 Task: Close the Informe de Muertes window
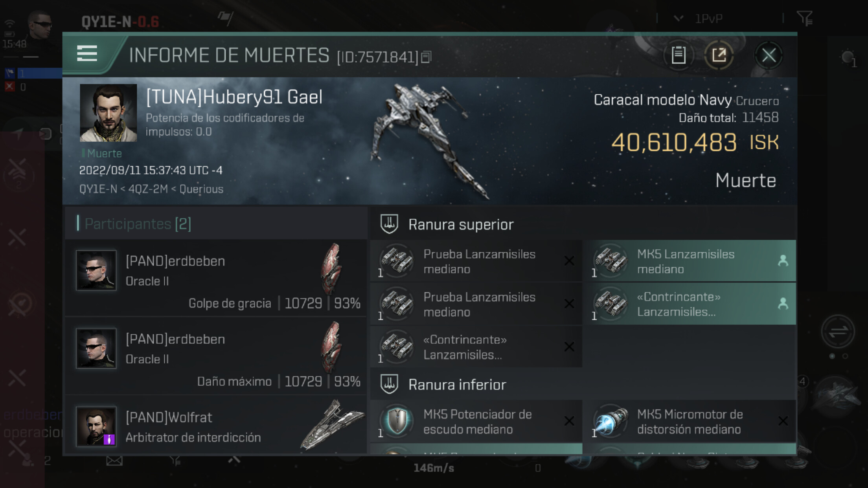(x=769, y=55)
